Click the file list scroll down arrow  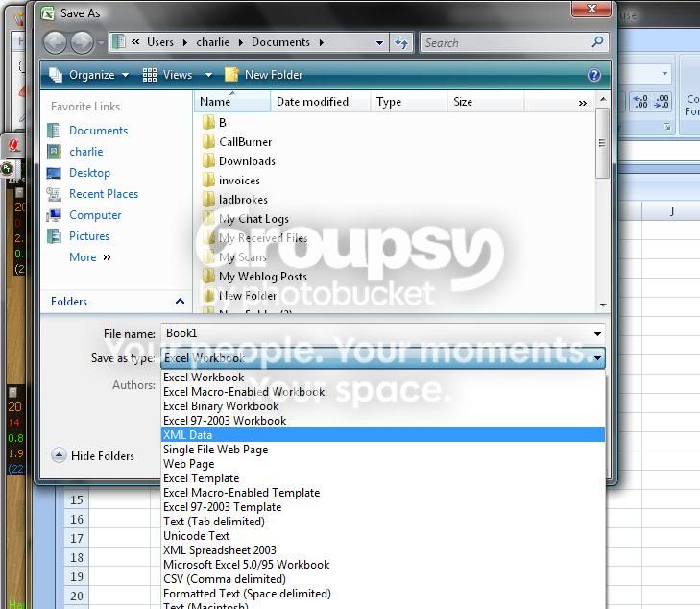coord(603,304)
